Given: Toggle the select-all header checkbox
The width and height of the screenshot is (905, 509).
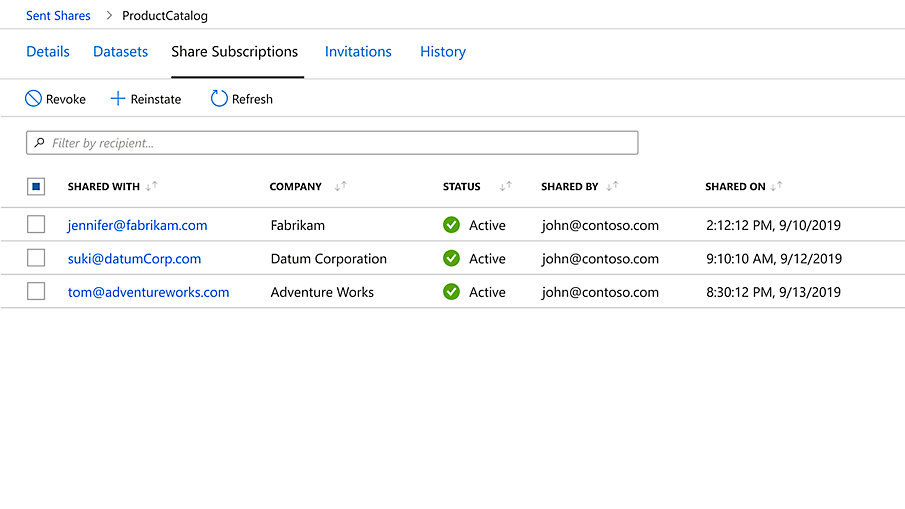Looking at the screenshot, I should pos(36,186).
